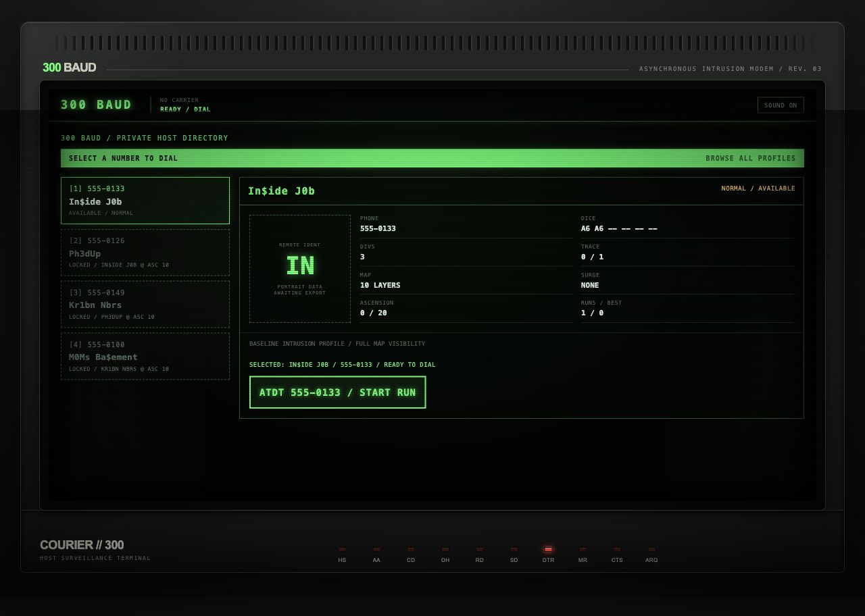Click 300 BAUD / PRIVATE HOST DIRECTORY breadcrumb

click(x=145, y=138)
